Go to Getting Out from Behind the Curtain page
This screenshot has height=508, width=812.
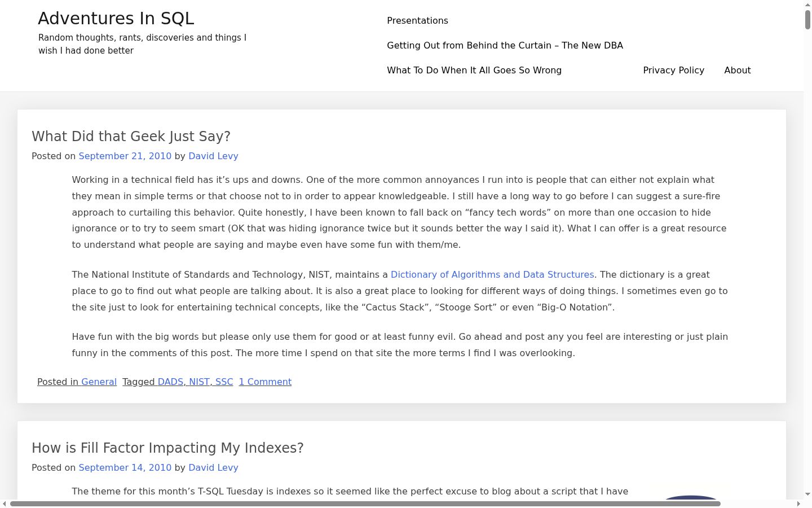point(505,46)
